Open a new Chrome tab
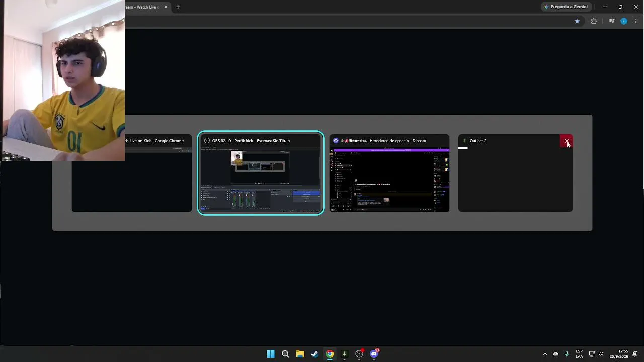Image resolution: width=644 pixels, height=362 pixels. coord(178,7)
